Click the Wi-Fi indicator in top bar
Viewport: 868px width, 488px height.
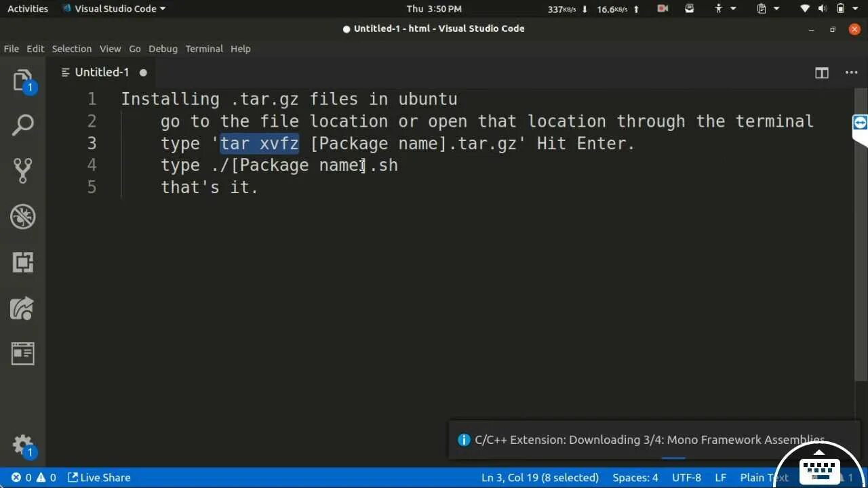click(x=805, y=9)
